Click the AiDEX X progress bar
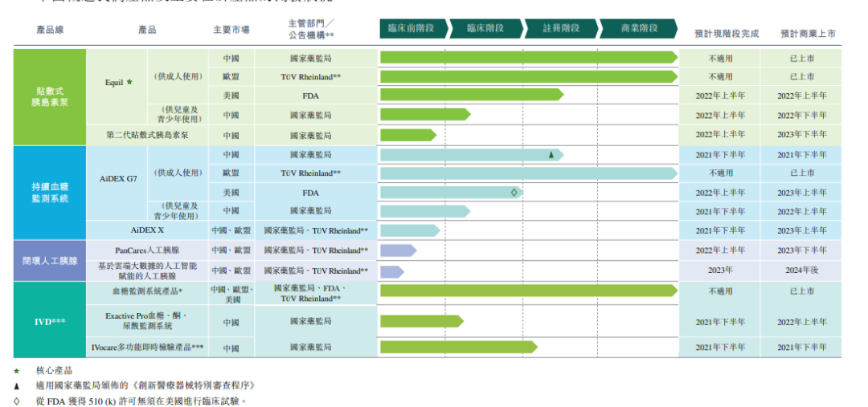 coord(410,230)
